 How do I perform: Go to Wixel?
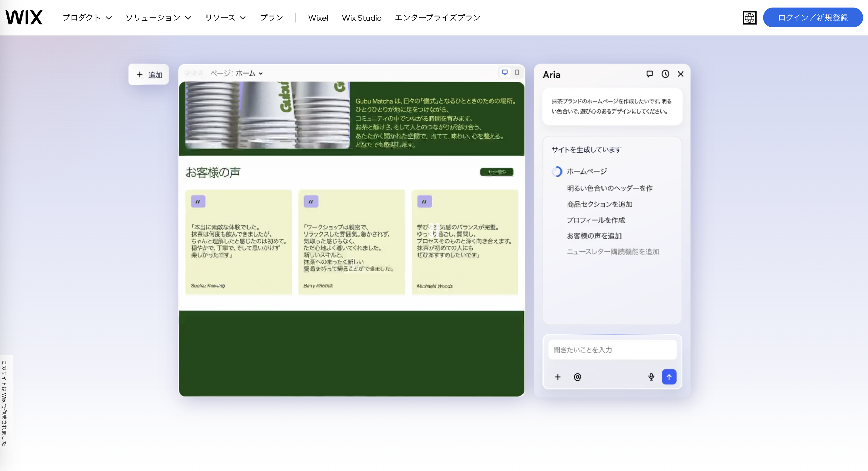point(318,18)
